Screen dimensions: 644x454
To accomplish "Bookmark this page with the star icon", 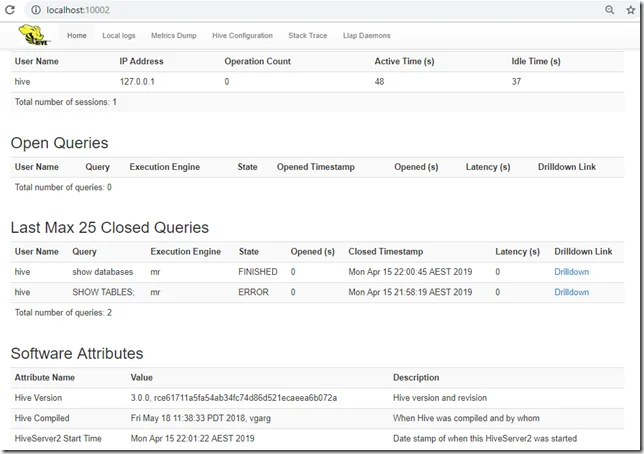I will click(631, 9).
